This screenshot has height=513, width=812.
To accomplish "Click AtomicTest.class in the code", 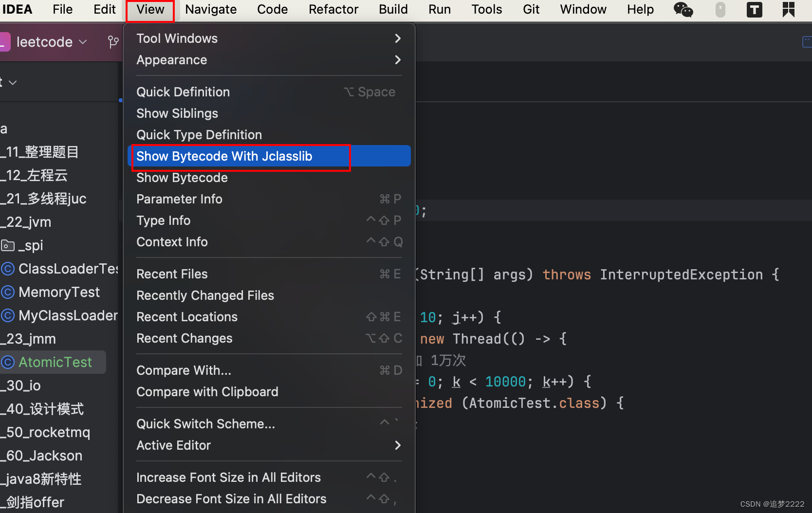I will pos(534,403).
